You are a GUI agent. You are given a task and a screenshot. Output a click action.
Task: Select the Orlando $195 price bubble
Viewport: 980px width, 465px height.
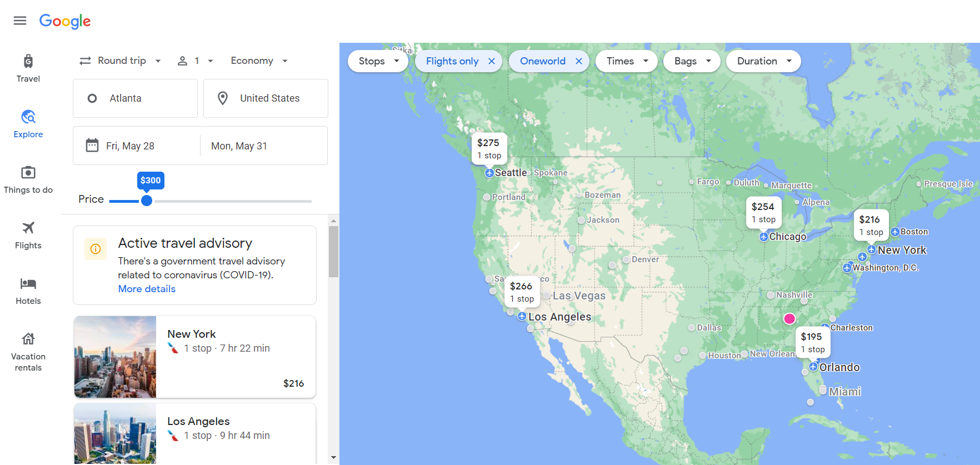click(812, 342)
